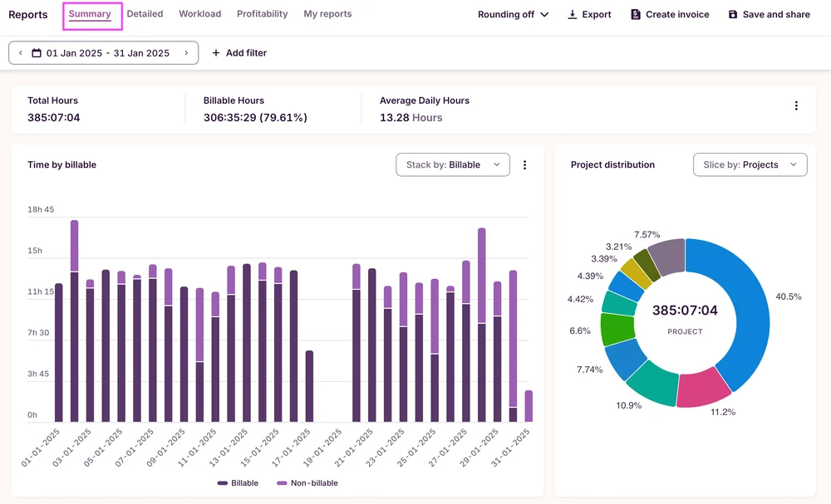Open Stack by: Billable dropdown
Screen dimensions: 831x504
click(x=453, y=165)
